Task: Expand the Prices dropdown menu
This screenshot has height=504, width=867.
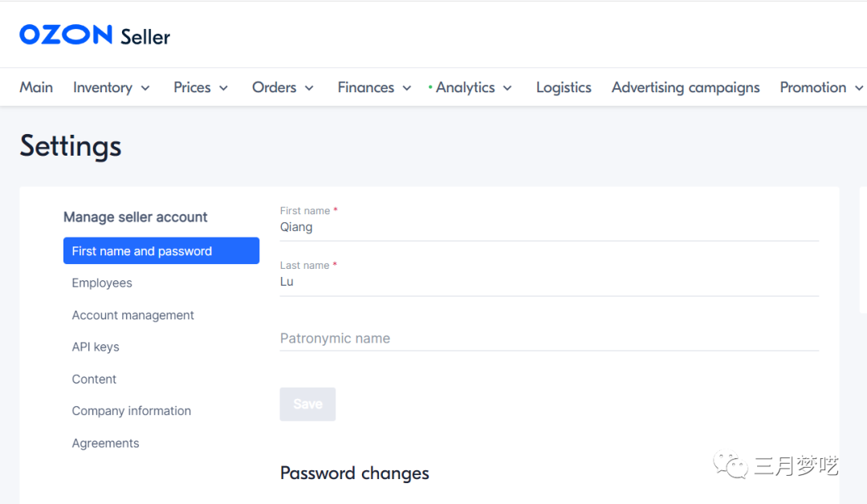Action: pos(201,87)
